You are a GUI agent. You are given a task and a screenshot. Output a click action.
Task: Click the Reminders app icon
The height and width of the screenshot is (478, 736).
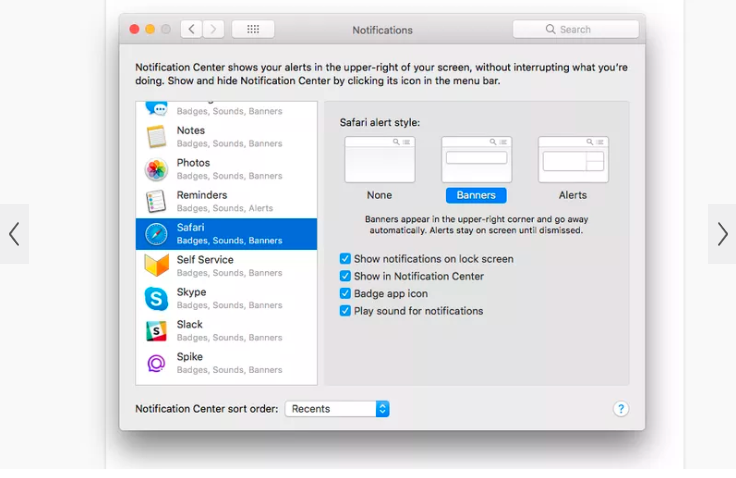pos(156,201)
